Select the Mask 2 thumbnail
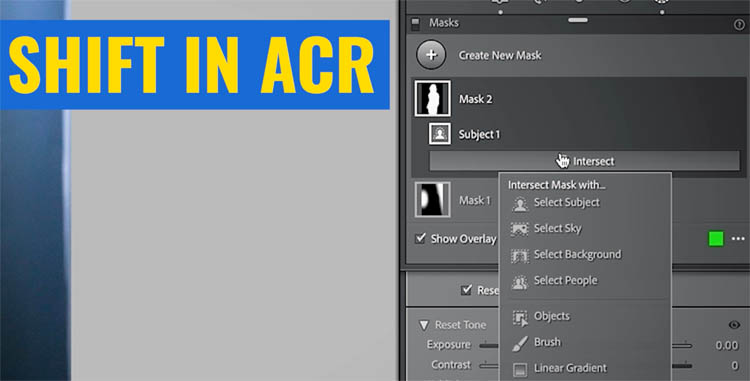This screenshot has height=381, width=750. 432,98
